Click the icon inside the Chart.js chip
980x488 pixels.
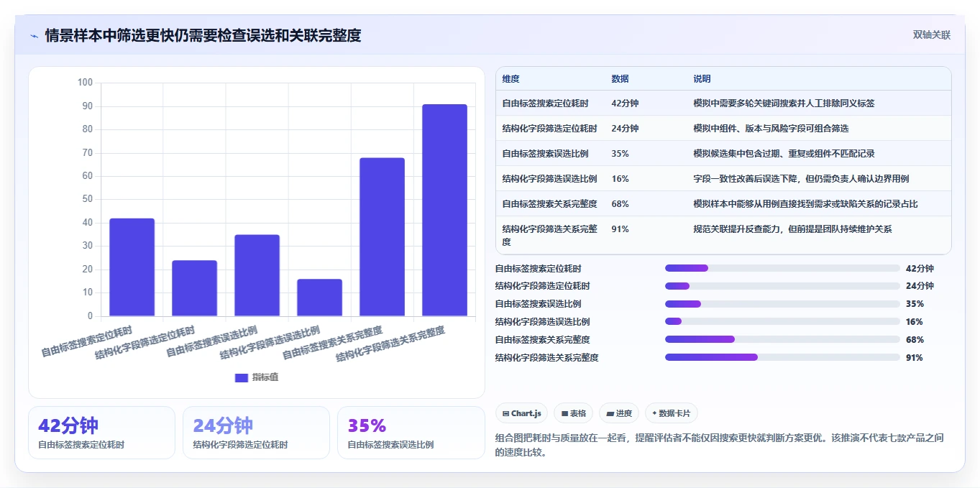pyautogui.click(x=506, y=414)
